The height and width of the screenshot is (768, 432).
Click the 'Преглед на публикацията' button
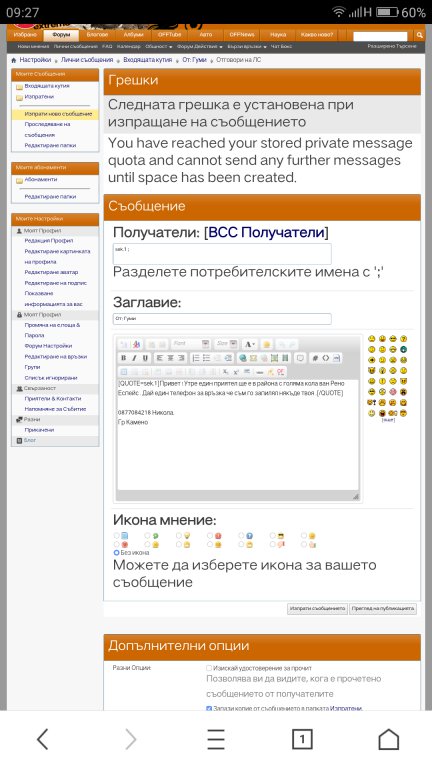click(383, 609)
